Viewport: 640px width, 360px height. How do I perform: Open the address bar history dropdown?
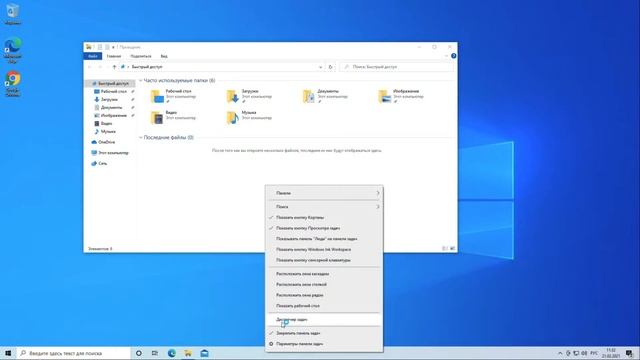click(x=320, y=67)
